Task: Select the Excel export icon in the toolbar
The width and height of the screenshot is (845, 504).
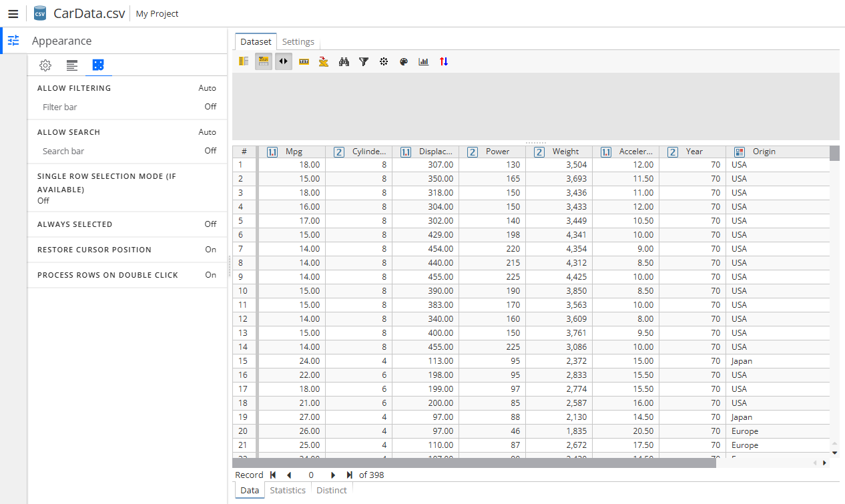Action: [324, 61]
